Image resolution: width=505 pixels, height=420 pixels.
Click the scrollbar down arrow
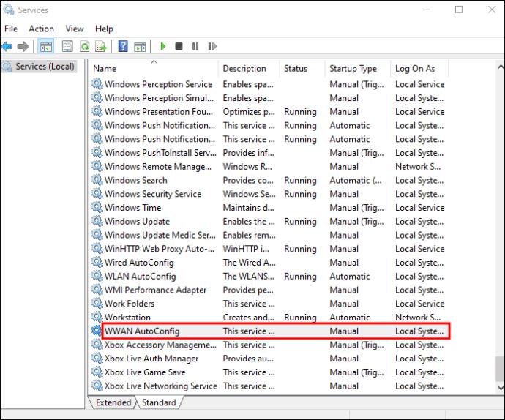click(x=501, y=388)
